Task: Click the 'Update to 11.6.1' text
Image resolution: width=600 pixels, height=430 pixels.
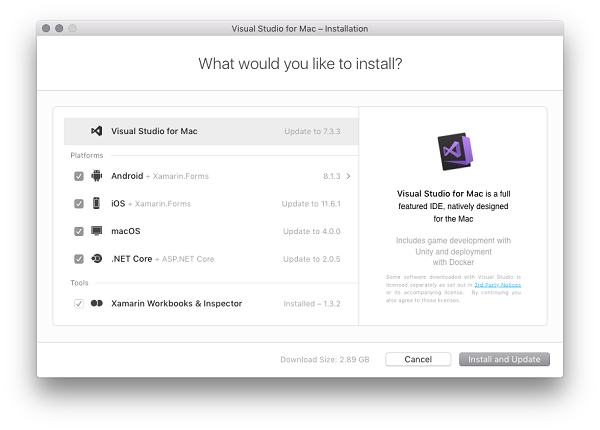Action: pos(311,204)
